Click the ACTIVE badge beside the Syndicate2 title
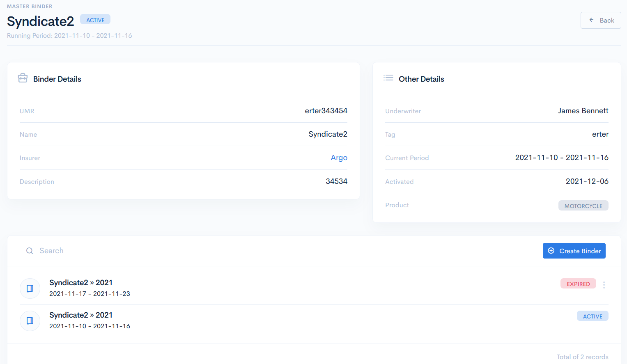 [x=95, y=20]
